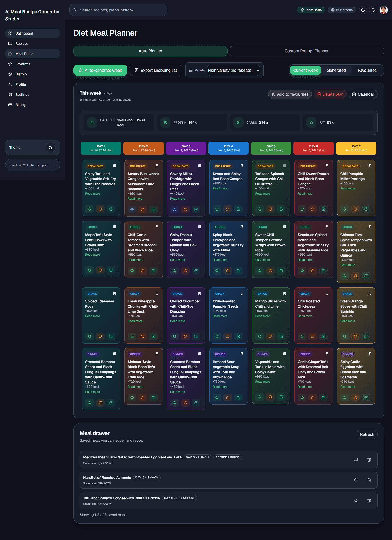The height and width of the screenshot is (540, 392).
Task: Open the chef hat icon on Mapo Tofu lunch
Action: point(89,270)
